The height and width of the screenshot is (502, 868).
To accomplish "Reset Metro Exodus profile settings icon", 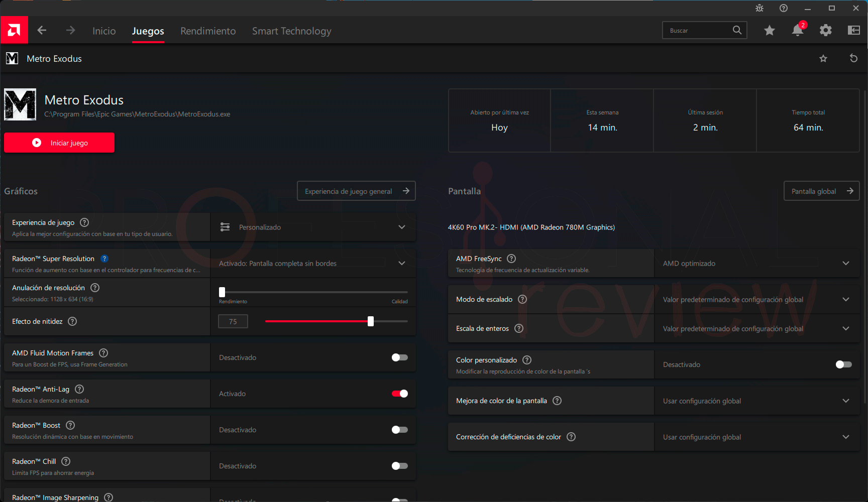I will click(853, 58).
